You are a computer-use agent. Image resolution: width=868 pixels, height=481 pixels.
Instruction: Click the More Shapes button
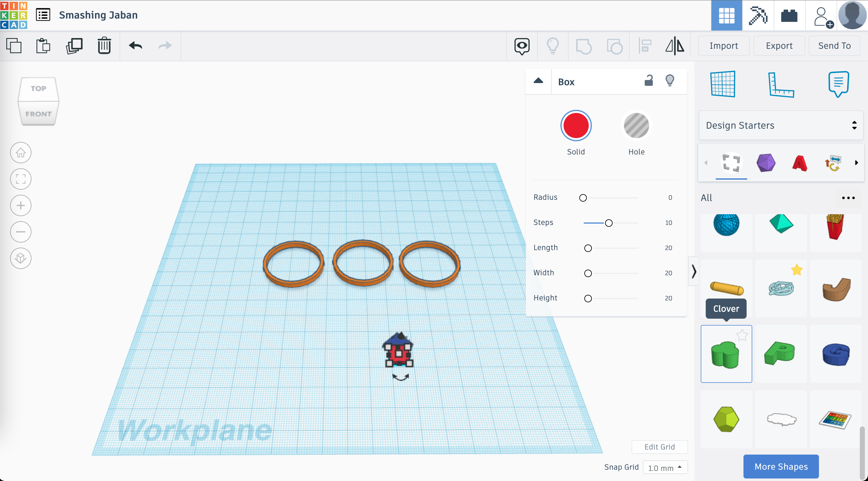pos(781,467)
